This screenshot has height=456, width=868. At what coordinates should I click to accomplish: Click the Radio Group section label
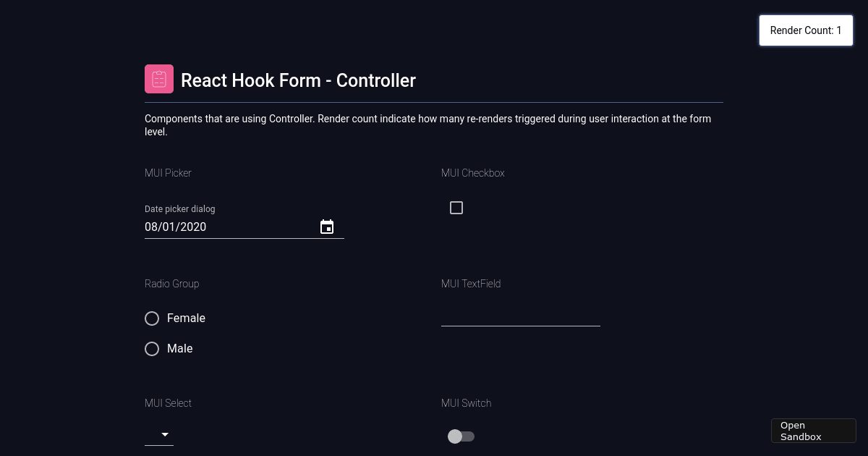coord(171,284)
